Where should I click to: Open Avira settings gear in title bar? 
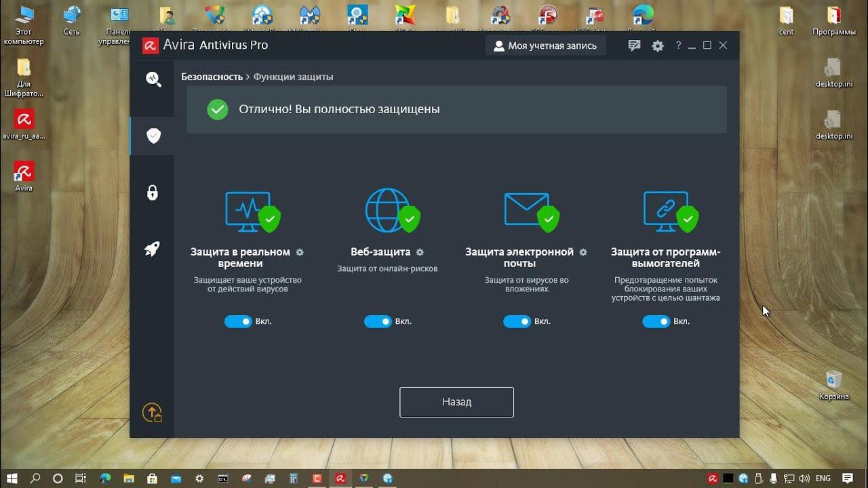point(658,45)
